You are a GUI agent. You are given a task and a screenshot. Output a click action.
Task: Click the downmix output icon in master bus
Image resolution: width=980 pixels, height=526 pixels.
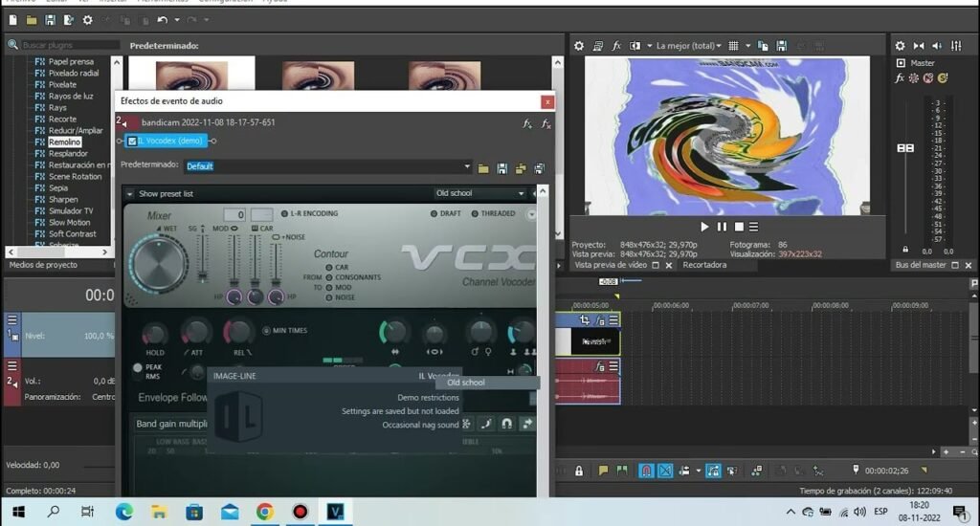919,46
